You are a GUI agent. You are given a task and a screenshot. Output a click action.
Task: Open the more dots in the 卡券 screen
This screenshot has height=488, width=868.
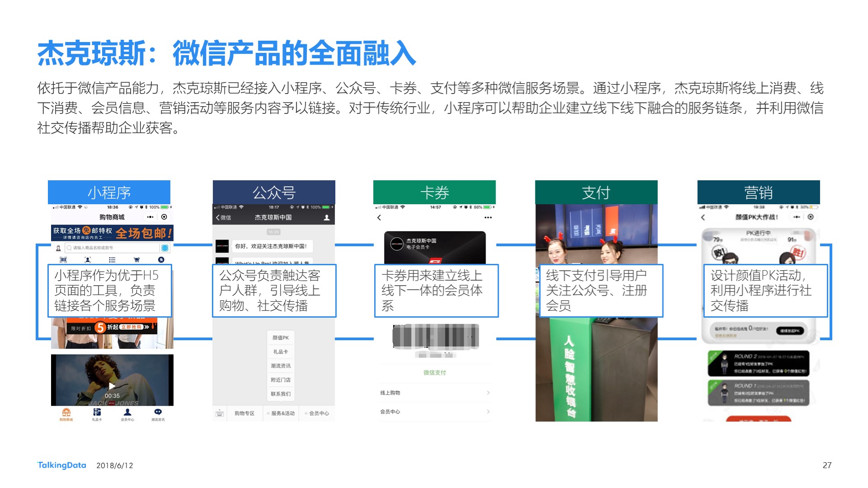click(x=488, y=217)
